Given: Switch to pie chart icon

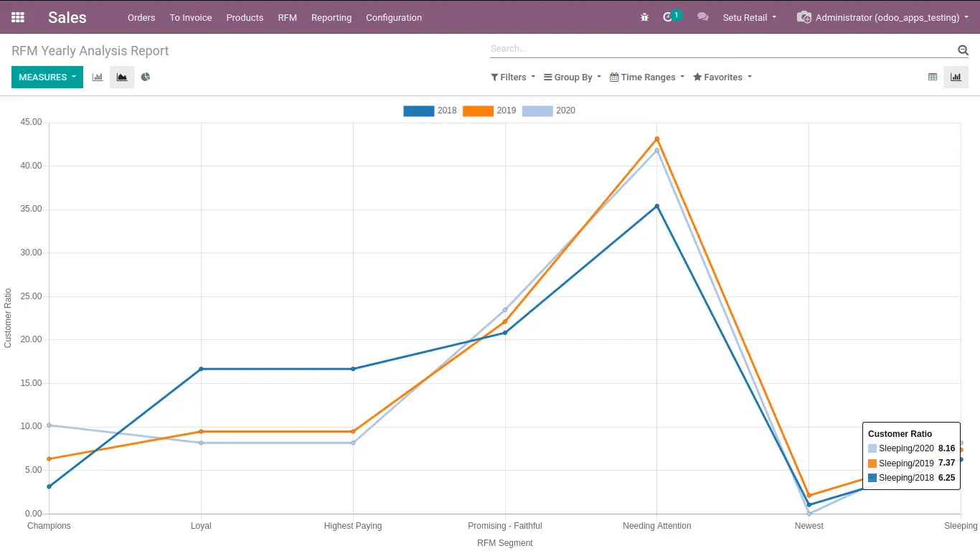Looking at the screenshot, I should click(x=146, y=77).
